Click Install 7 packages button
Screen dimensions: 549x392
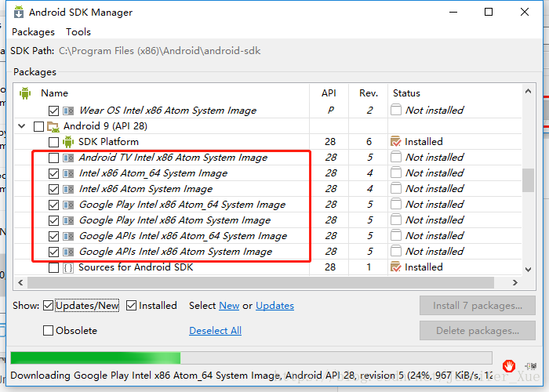point(478,306)
